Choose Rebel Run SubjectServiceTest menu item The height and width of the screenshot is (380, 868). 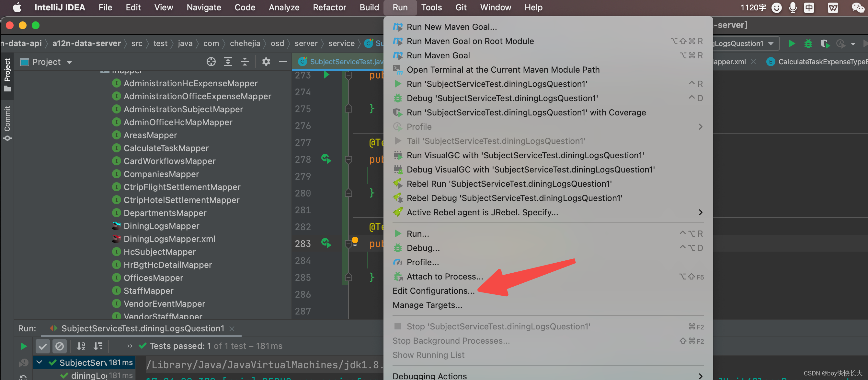tap(548, 184)
